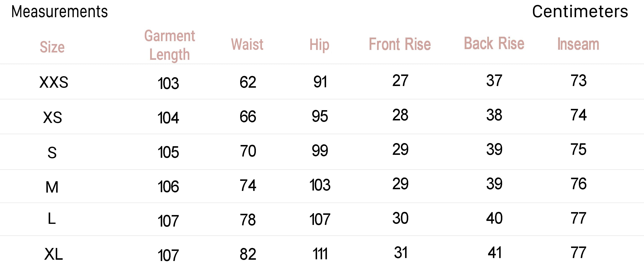Screen dimensions: 644x270
Task: Click the M size row label
Action: [x=52, y=187]
